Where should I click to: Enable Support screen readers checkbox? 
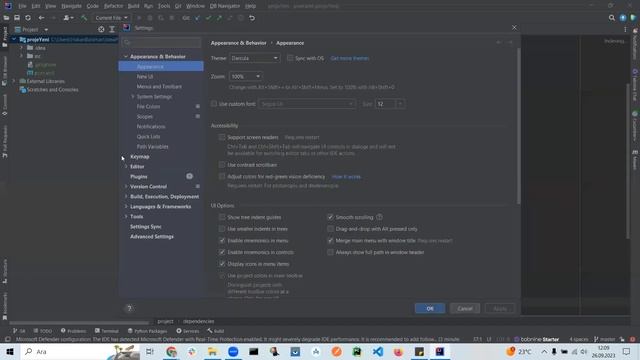[222, 137]
